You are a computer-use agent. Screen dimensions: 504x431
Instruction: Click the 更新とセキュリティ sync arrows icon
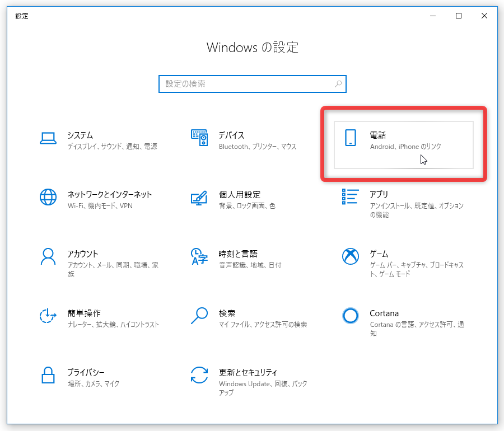point(199,375)
